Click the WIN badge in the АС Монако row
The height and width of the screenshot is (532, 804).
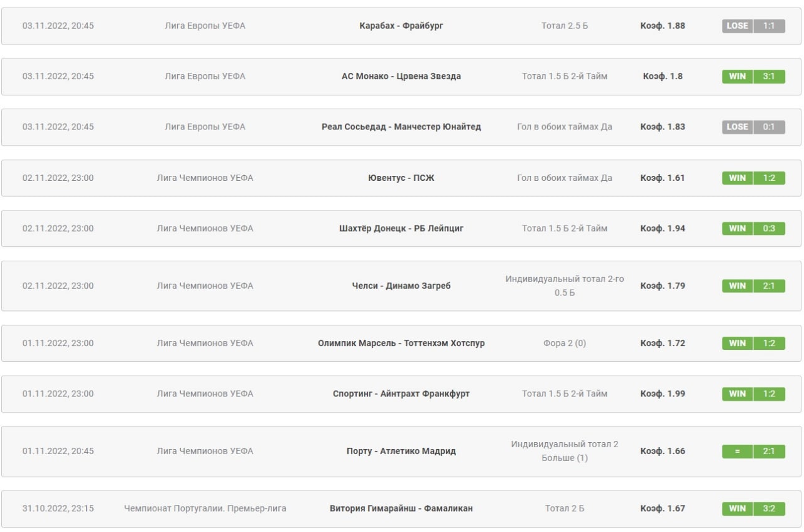[737, 76]
